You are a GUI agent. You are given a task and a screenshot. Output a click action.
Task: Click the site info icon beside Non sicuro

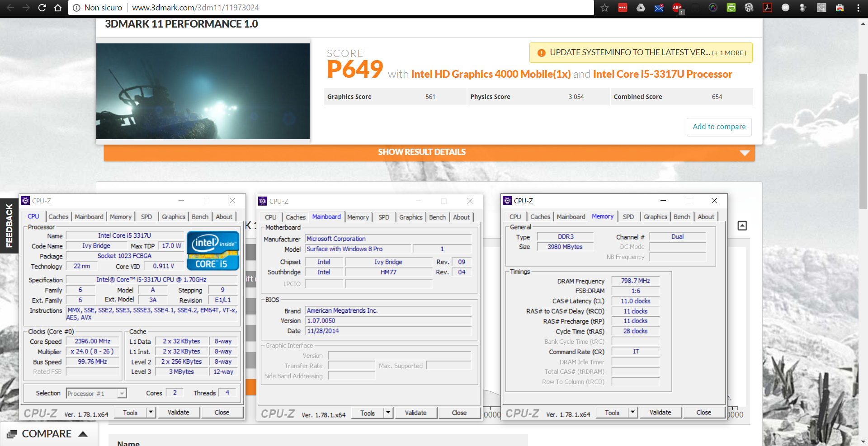coord(77,8)
